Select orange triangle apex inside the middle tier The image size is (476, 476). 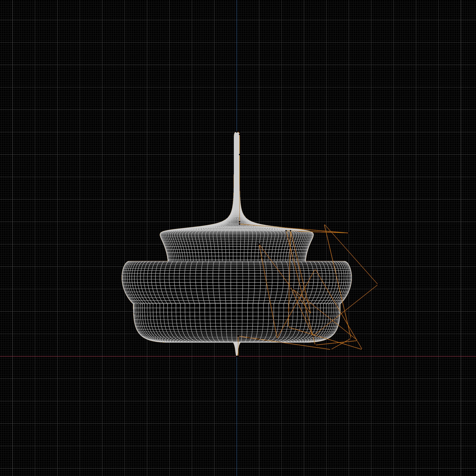pyautogui.click(x=315, y=270)
